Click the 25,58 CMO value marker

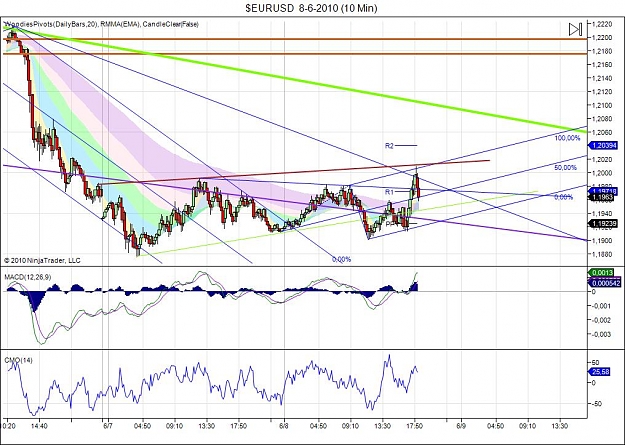click(601, 372)
